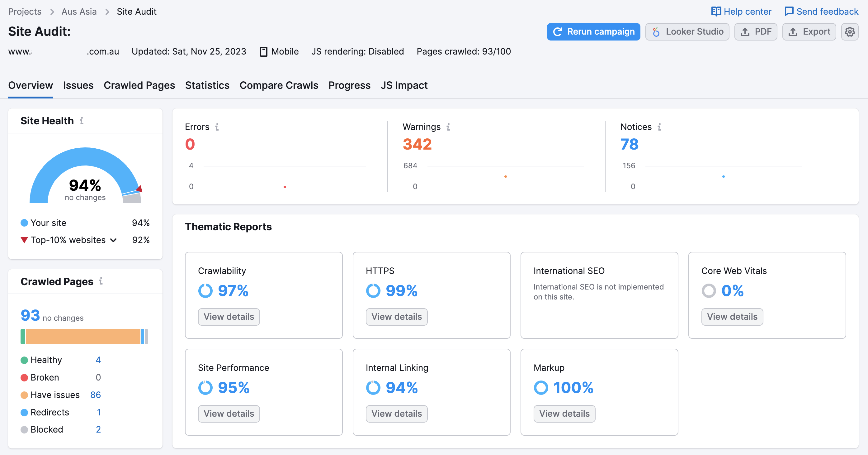The width and height of the screenshot is (868, 455).
Task: Click the Crawled Pages info icon
Action: tap(101, 281)
